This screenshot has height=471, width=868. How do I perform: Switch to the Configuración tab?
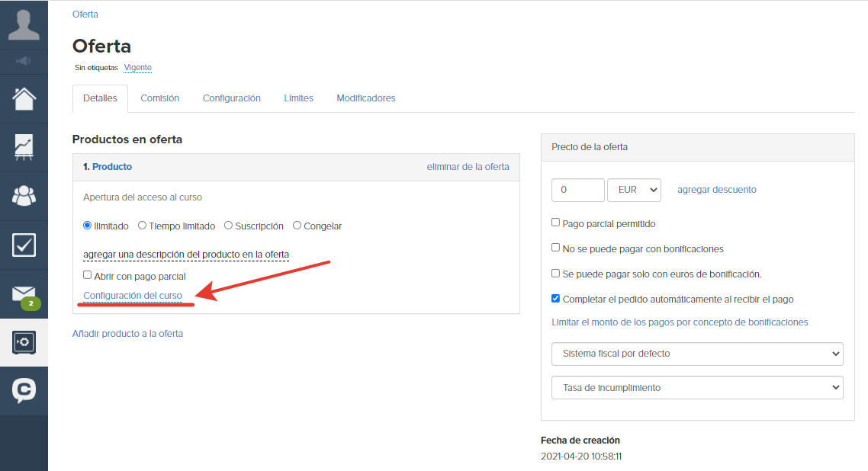pyautogui.click(x=231, y=98)
